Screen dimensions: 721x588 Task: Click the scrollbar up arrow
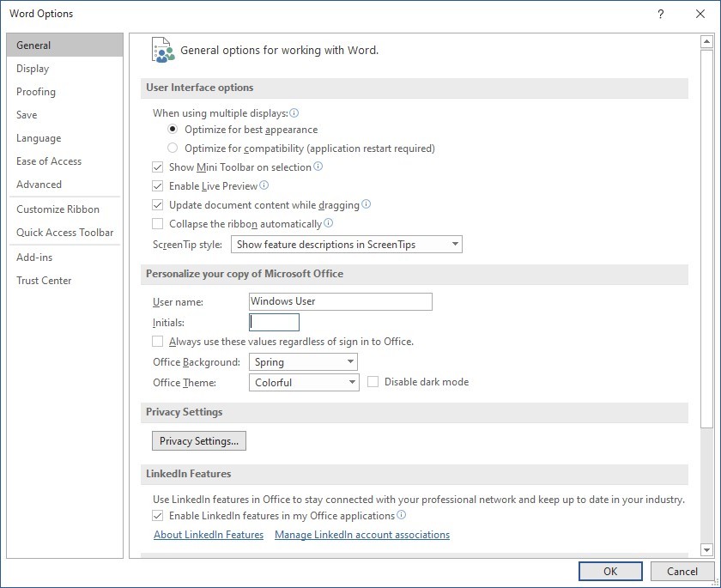pos(706,42)
